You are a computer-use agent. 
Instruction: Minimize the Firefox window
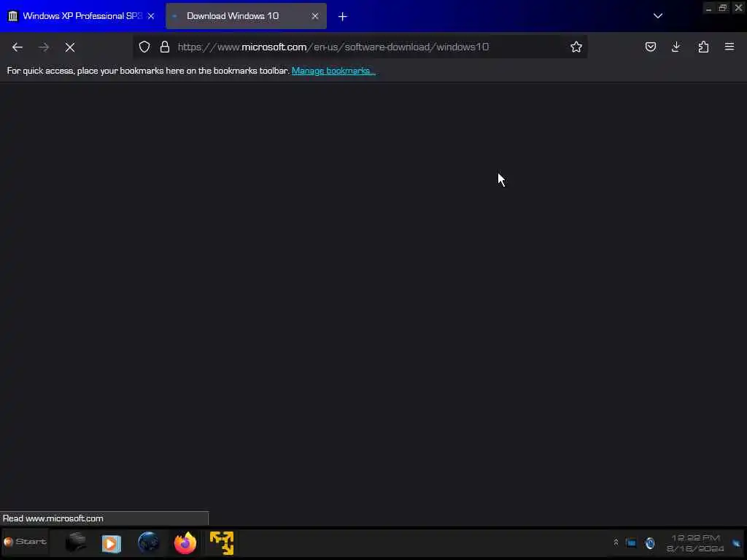click(x=708, y=9)
